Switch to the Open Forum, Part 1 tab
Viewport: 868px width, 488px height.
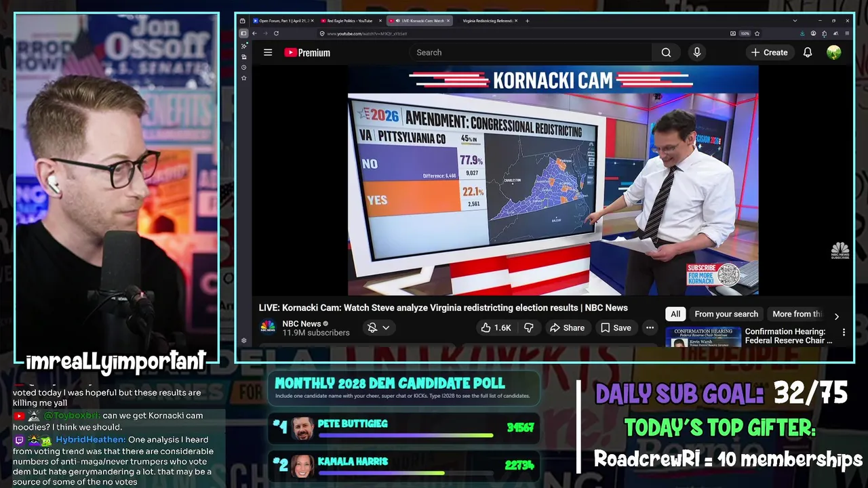[x=283, y=20]
